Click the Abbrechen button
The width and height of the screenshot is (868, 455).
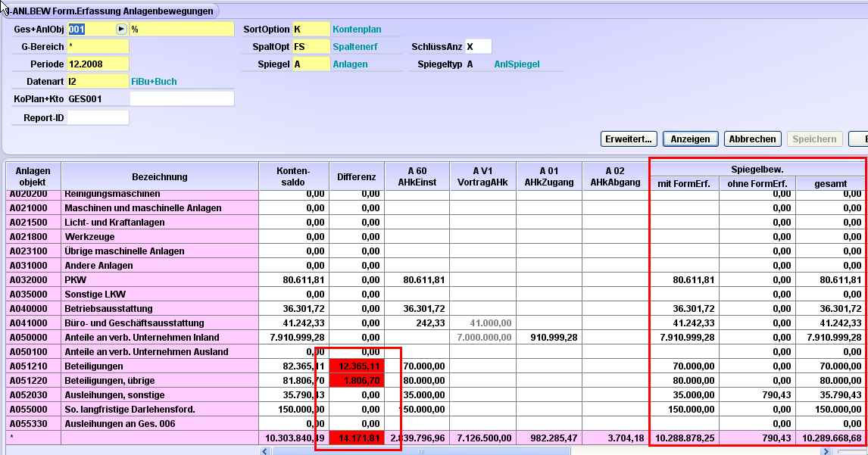click(752, 139)
